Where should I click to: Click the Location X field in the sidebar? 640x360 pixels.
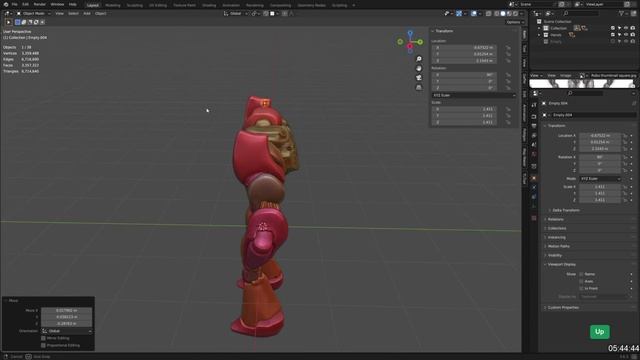(x=464, y=47)
